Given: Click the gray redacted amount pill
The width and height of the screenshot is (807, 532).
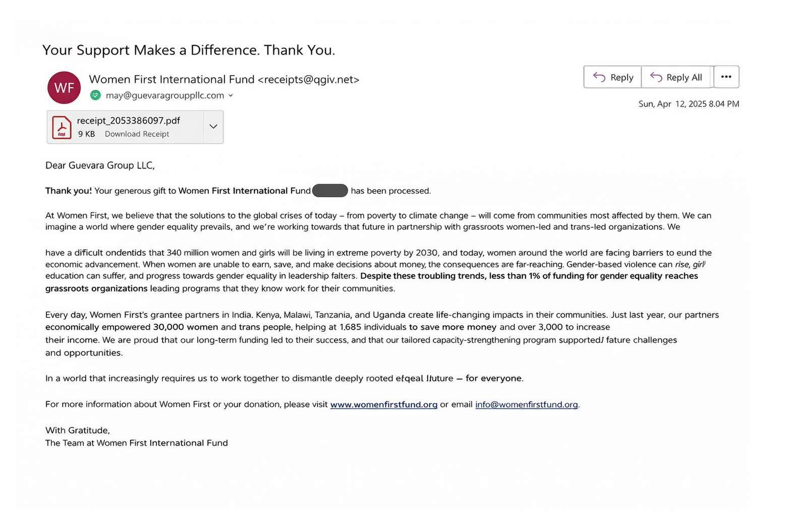Looking at the screenshot, I should (330, 191).
